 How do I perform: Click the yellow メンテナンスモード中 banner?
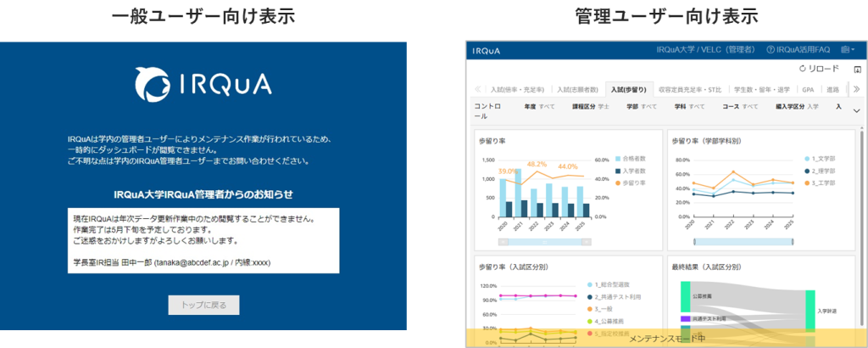pos(665,338)
